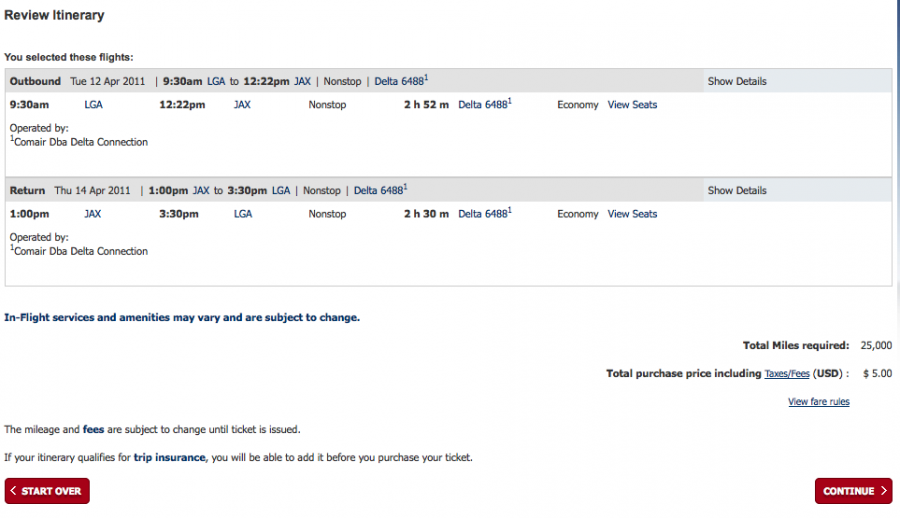Open View Seats for return flight
The image size is (900, 518).
coord(632,214)
